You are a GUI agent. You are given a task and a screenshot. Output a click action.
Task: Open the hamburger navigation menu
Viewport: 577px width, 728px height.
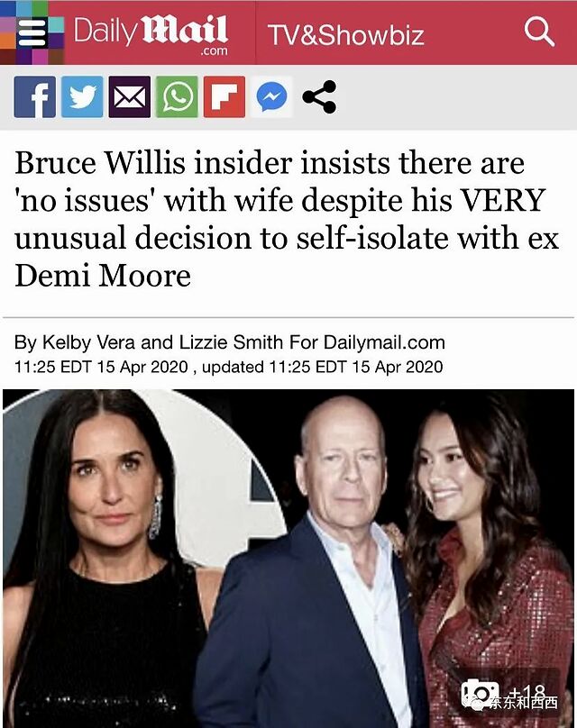pyautogui.click(x=32, y=33)
